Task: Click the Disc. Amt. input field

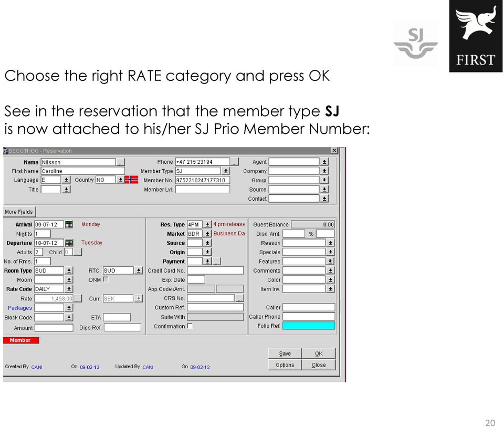Action: click(293, 234)
